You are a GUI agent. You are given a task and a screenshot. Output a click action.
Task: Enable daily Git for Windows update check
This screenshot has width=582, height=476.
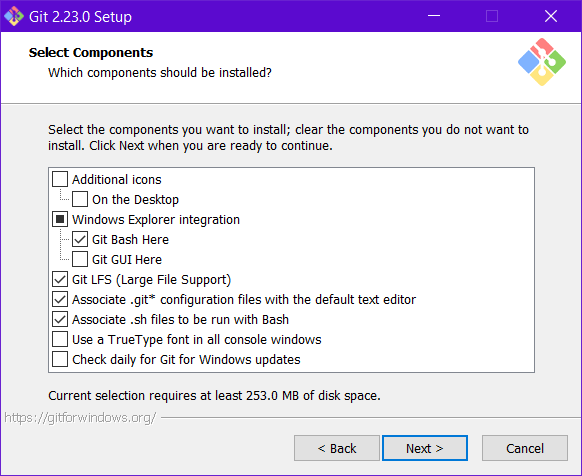click(x=60, y=359)
